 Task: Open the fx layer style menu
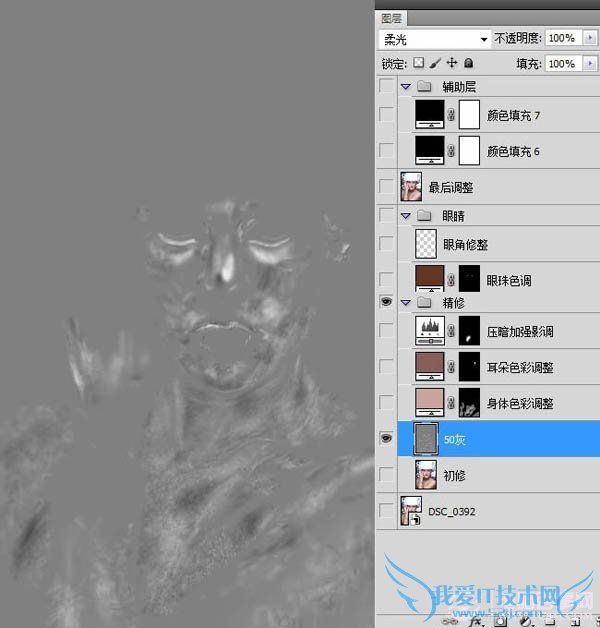point(477,622)
